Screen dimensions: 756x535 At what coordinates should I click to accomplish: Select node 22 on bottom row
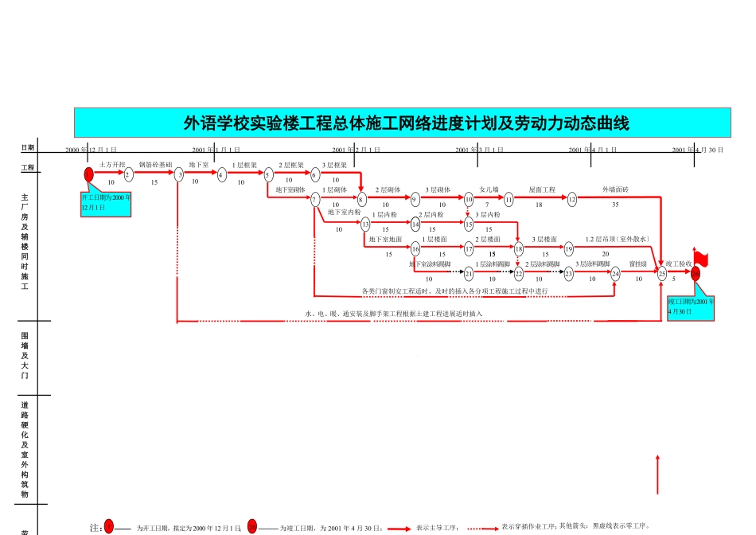tap(519, 273)
